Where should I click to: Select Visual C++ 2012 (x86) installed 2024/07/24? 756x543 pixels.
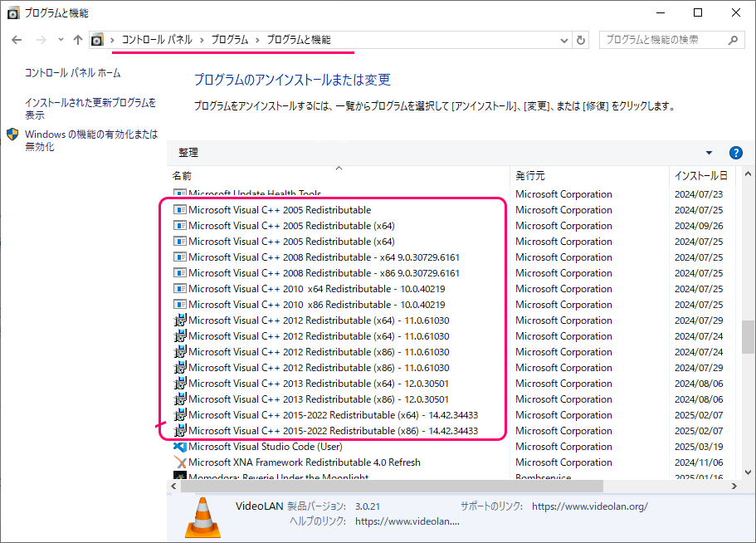(x=311, y=352)
